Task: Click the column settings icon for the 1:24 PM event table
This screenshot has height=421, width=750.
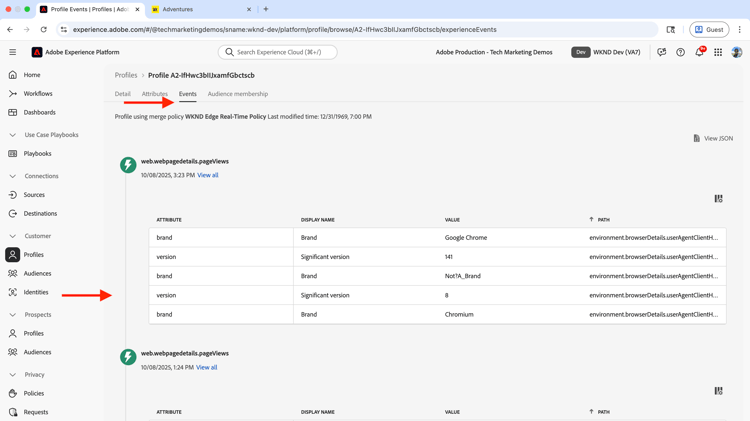Action: pos(718,391)
